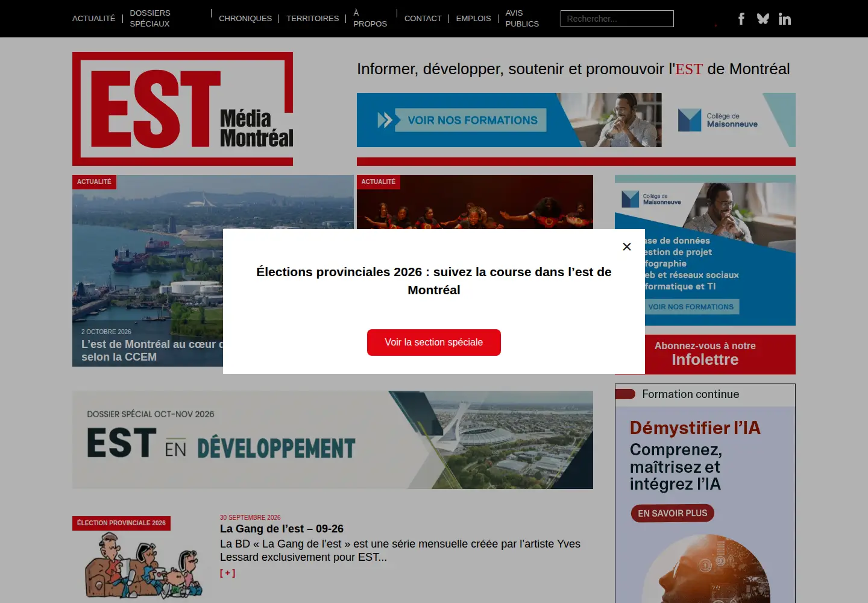Expand the article with the [+] link
This screenshot has width=868, height=603.
(x=227, y=573)
